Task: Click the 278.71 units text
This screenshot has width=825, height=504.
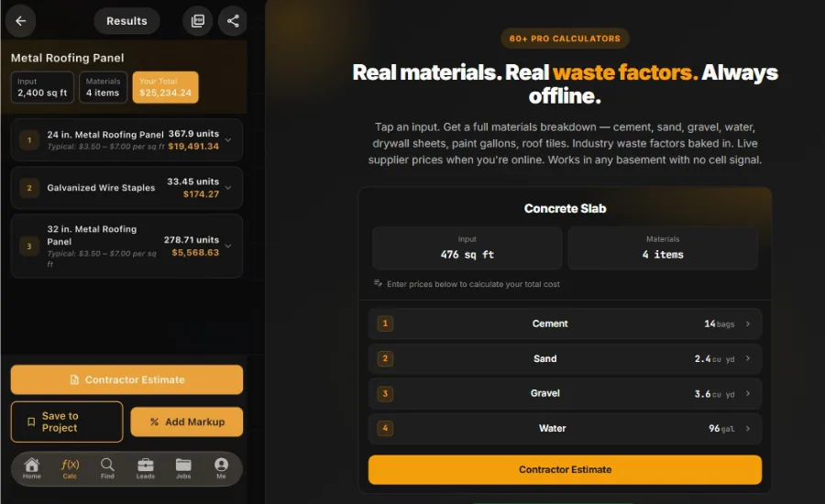Action: click(x=192, y=240)
